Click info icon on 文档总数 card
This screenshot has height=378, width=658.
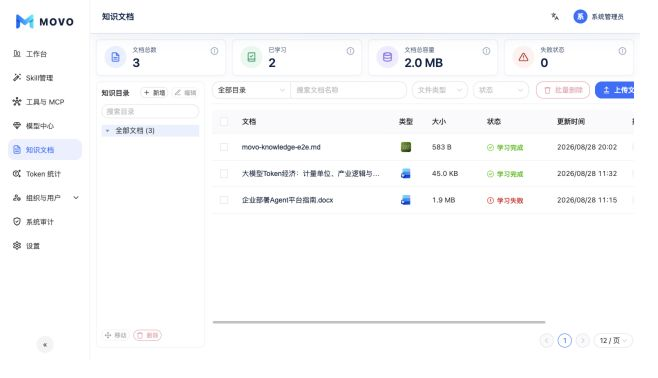(214, 51)
